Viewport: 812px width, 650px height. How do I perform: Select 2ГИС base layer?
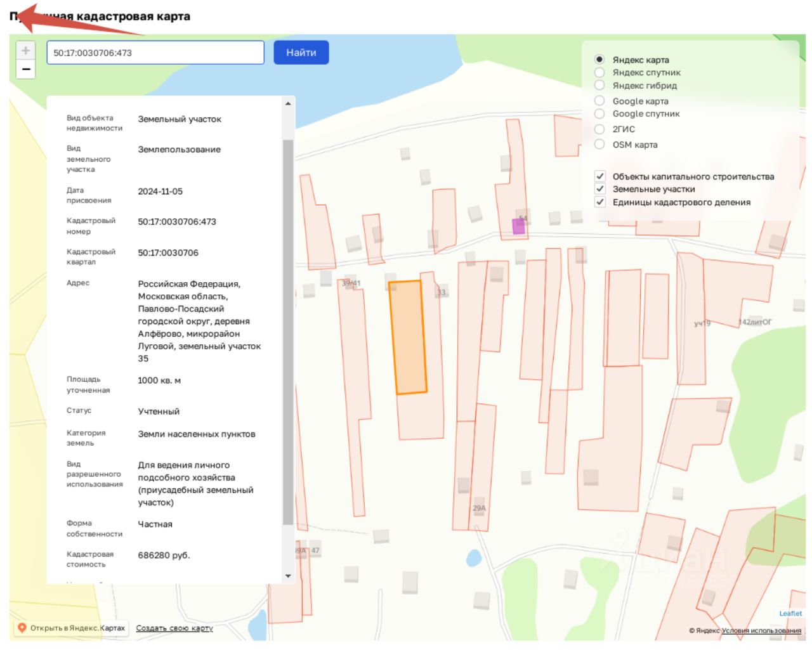599,129
